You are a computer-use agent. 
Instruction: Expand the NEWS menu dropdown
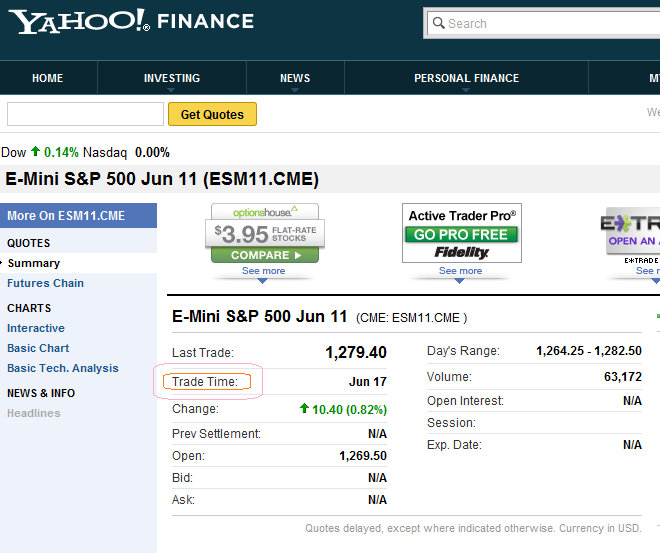[295, 79]
